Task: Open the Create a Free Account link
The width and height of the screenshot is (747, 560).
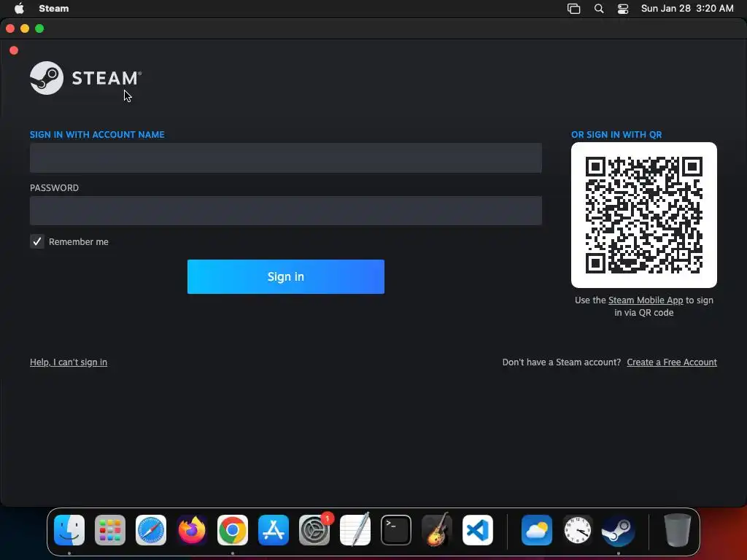Action: click(x=671, y=362)
